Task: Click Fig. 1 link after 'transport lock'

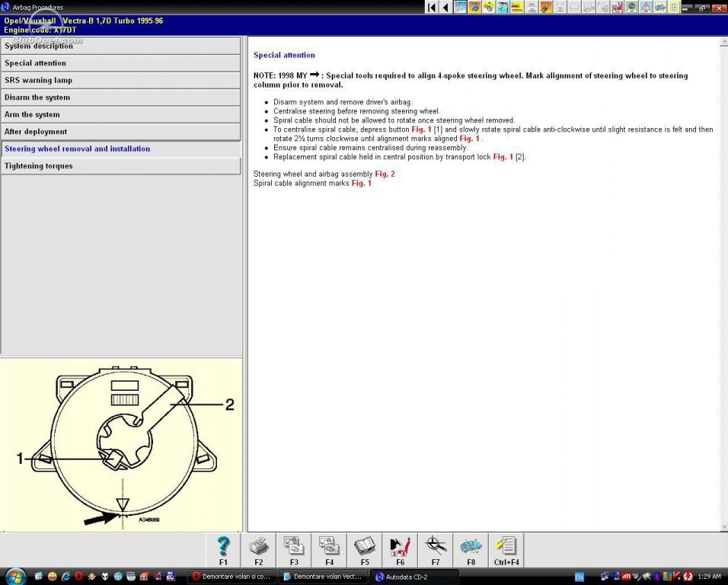Action: coord(503,157)
